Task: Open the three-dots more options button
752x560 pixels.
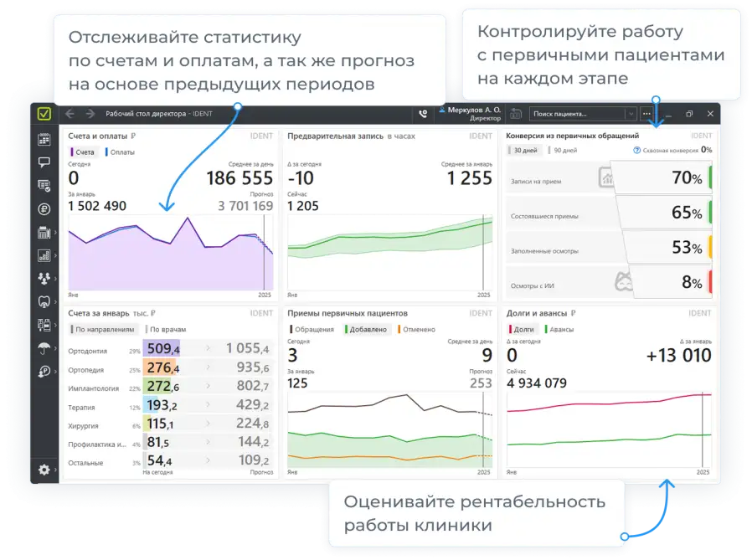Action: [x=647, y=114]
